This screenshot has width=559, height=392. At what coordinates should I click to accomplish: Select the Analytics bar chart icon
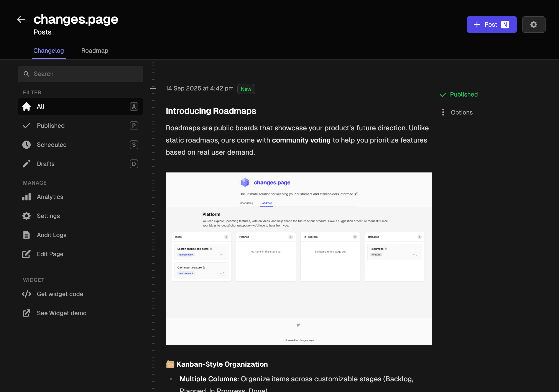(x=26, y=197)
